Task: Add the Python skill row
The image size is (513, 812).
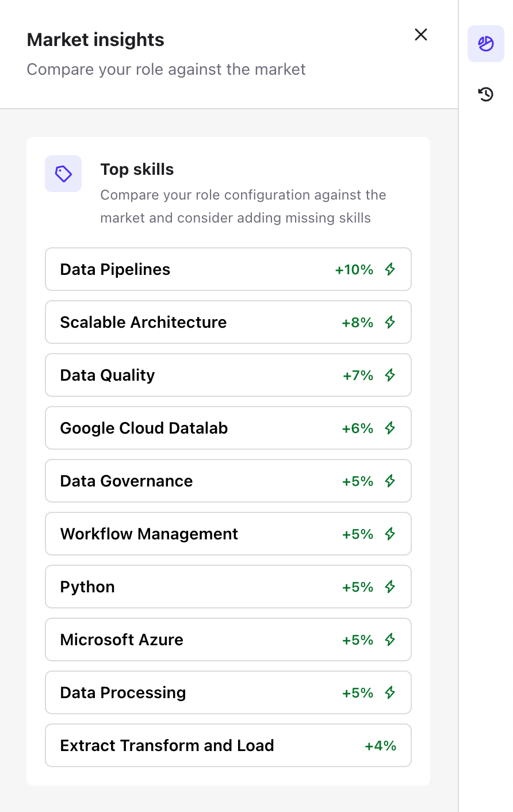Action: [x=228, y=587]
